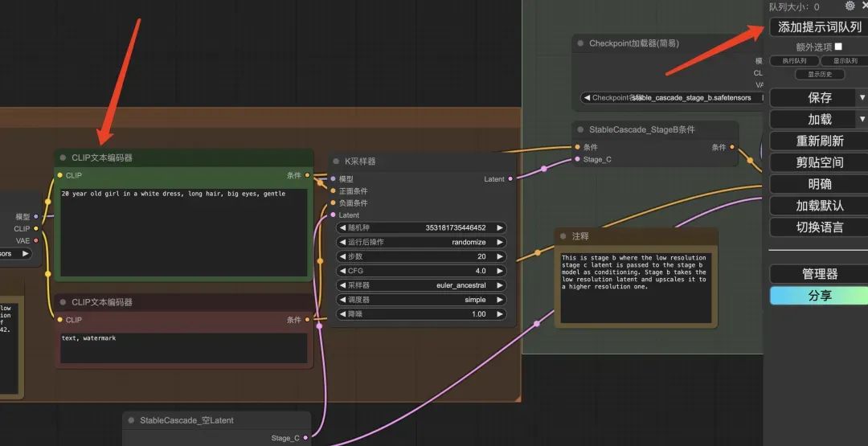Click the collapse dot on the 注释 node
The image size is (868, 446).
tap(563, 236)
